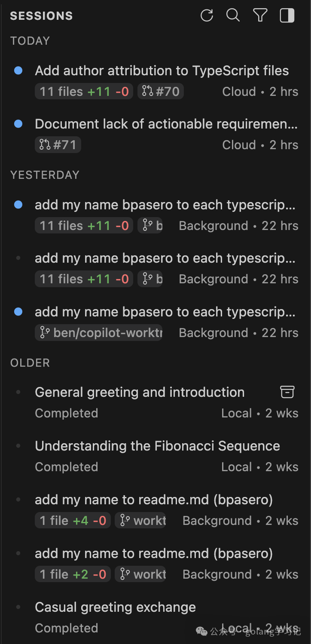Click the 11 files +11 -0 badge for #70

point(84,92)
